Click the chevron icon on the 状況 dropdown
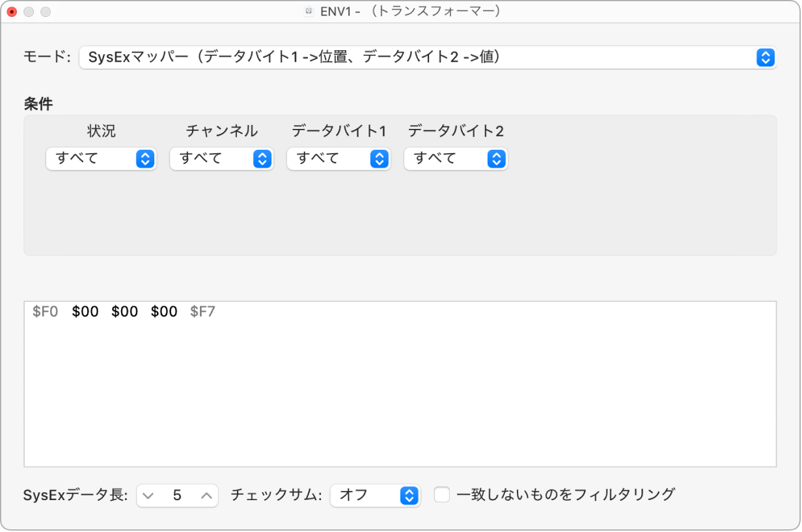802x532 pixels. tap(146, 158)
